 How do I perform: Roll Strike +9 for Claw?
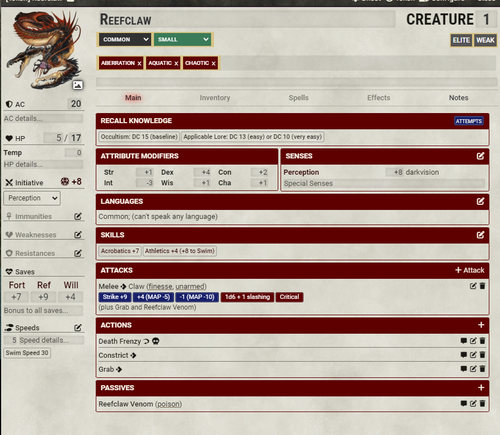pyautogui.click(x=115, y=297)
